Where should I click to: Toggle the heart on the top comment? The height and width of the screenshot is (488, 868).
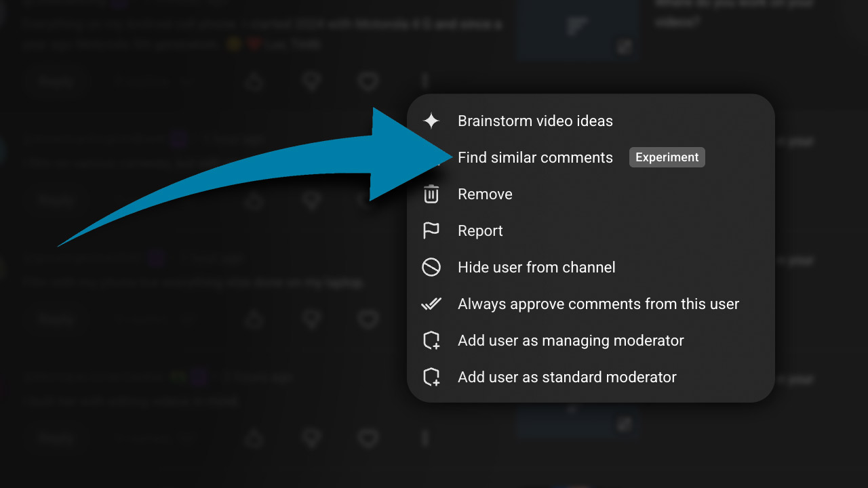coord(368,82)
